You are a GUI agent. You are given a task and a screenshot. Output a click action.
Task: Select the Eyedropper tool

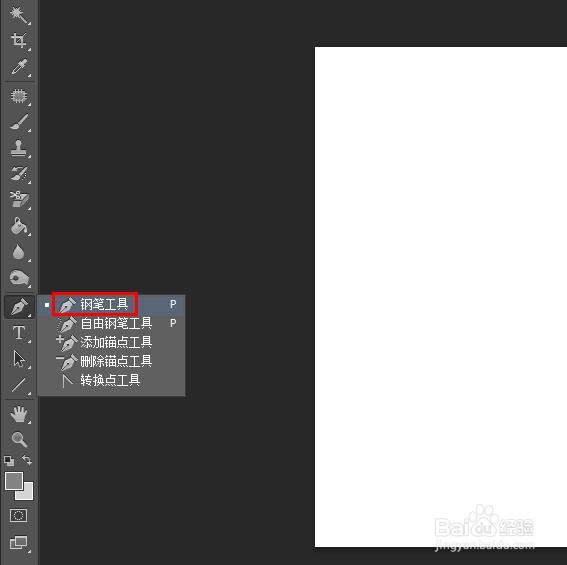19,67
